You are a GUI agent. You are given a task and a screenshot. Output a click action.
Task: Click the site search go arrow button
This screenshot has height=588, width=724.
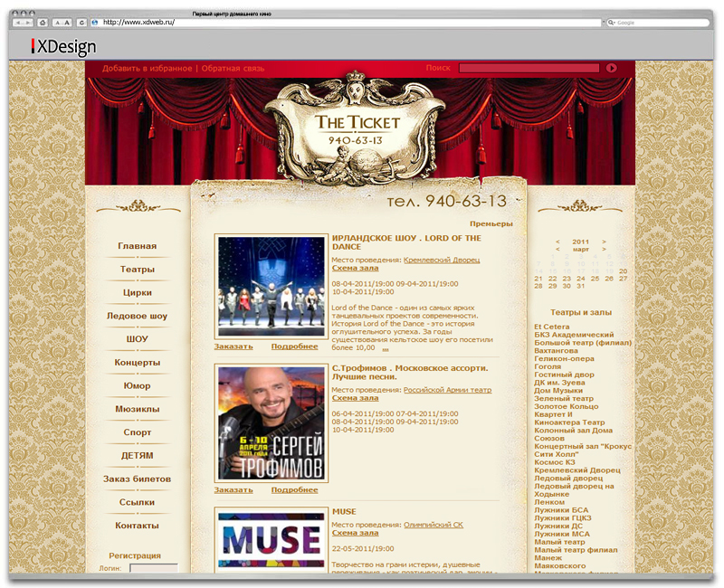(x=612, y=69)
